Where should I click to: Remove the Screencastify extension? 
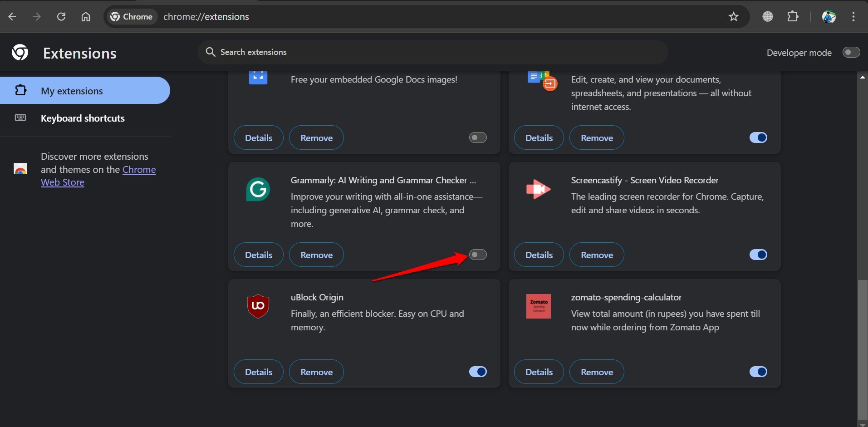click(x=597, y=255)
